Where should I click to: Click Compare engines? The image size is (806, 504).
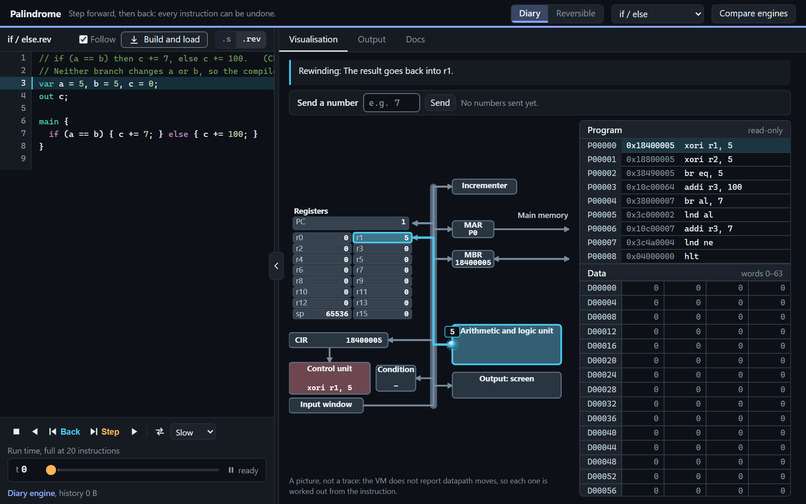click(753, 13)
